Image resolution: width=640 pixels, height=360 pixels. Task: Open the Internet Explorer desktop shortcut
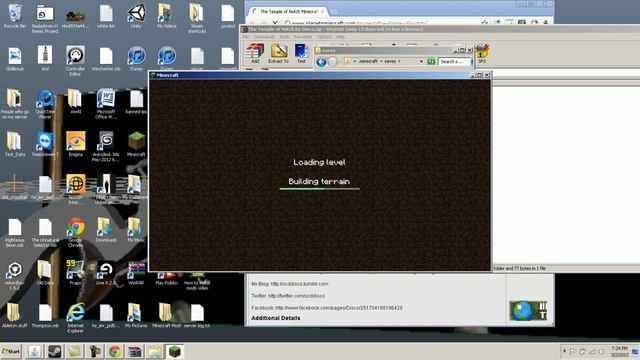point(76,318)
